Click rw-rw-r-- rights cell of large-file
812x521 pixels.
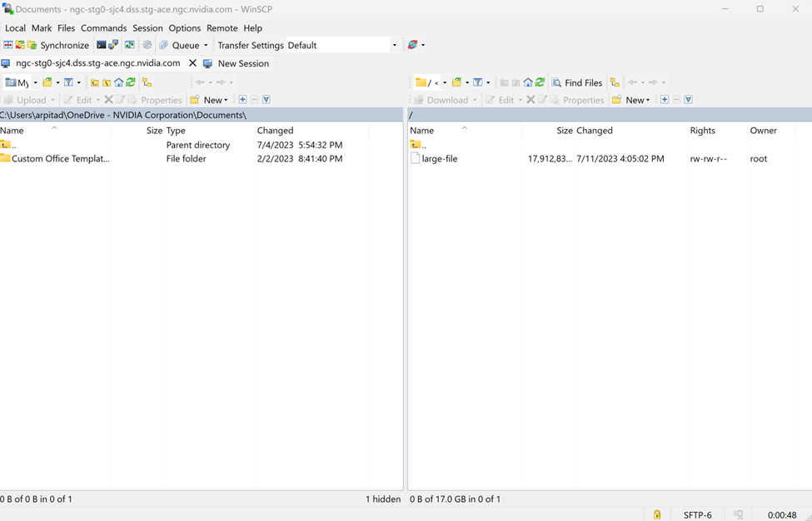pos(708,158)
